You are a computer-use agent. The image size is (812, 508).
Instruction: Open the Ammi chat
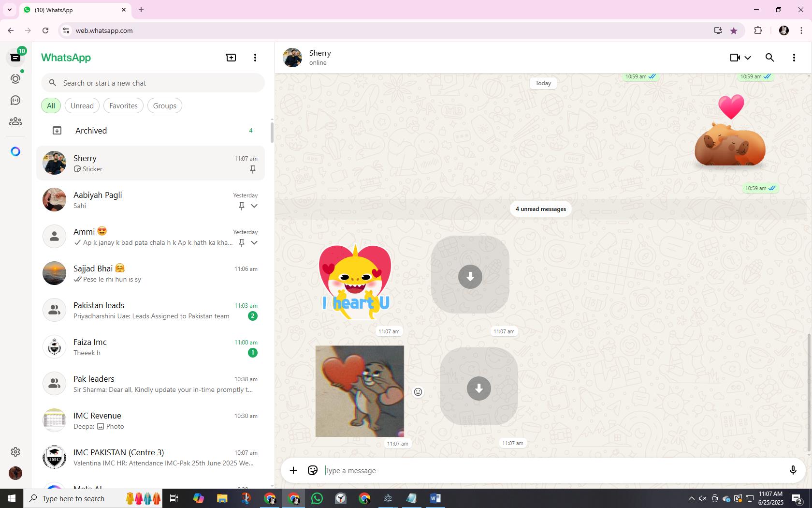pyautogui.click(x=151, y=237)
